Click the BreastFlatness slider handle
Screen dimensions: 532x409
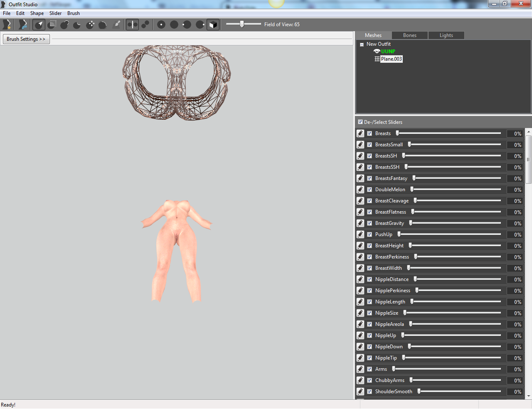[x=413, y=212]
